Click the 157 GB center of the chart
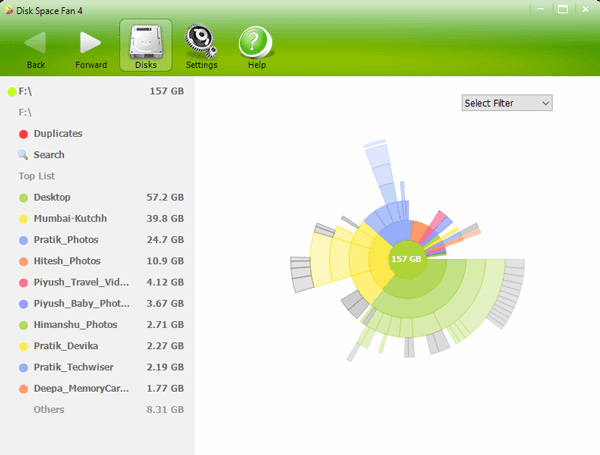600x455 pixels. [406, 259]
